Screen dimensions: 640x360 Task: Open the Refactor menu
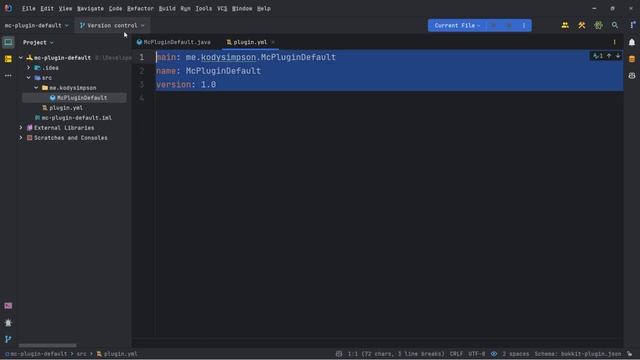(140, 8)
